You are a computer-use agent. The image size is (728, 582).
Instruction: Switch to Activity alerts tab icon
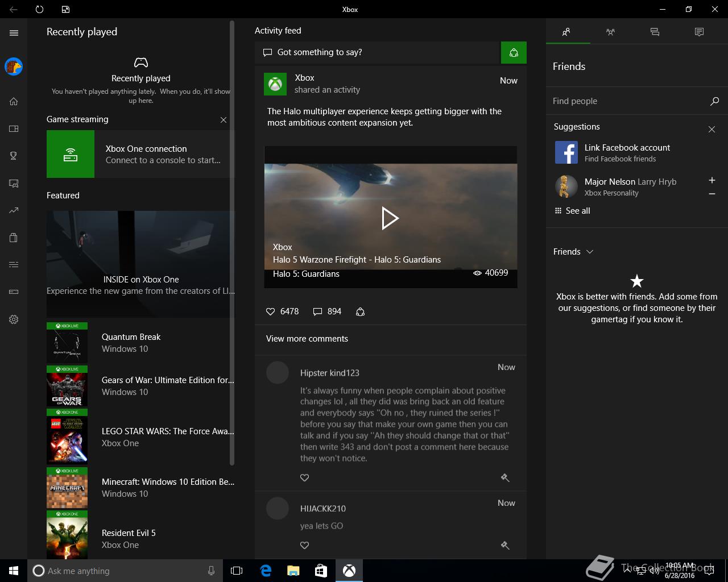[x=699, y=32]
